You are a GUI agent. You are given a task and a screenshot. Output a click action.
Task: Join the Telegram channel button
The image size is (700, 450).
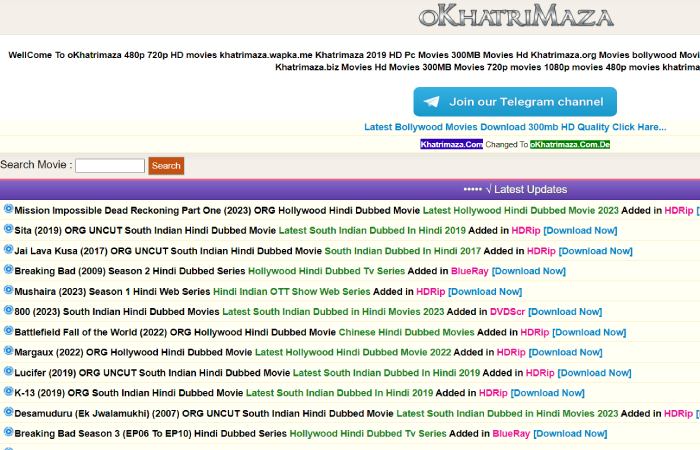point(515,102)
